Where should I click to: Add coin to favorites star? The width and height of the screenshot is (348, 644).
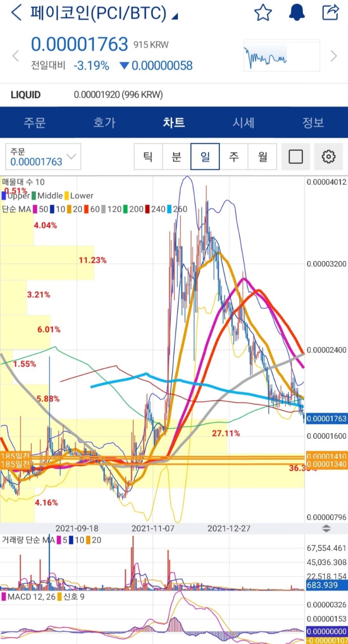[263, 13]
